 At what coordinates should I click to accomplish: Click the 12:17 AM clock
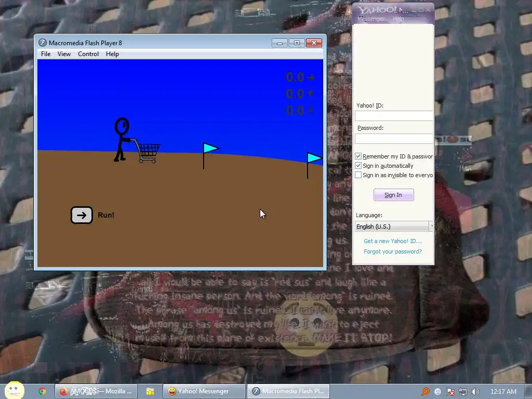(503, 392)
